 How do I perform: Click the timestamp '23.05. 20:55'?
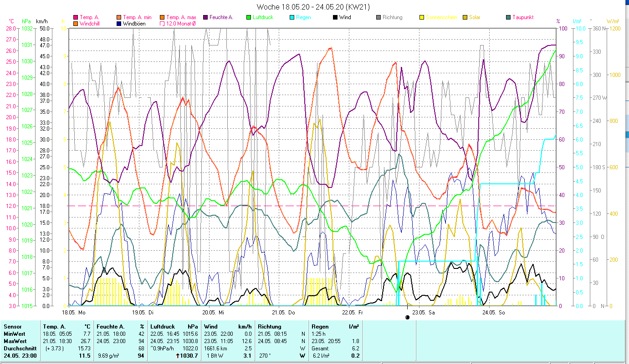(x=326, y=341)
